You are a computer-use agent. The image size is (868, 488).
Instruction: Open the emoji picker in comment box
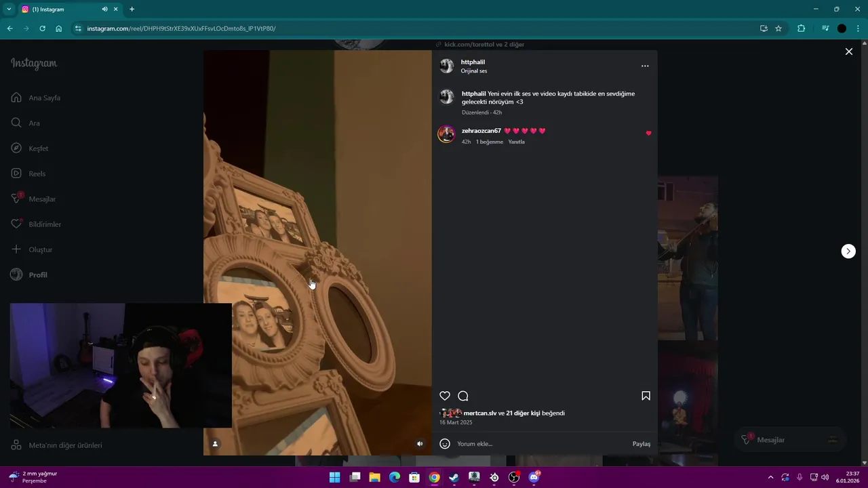(445, 444)
